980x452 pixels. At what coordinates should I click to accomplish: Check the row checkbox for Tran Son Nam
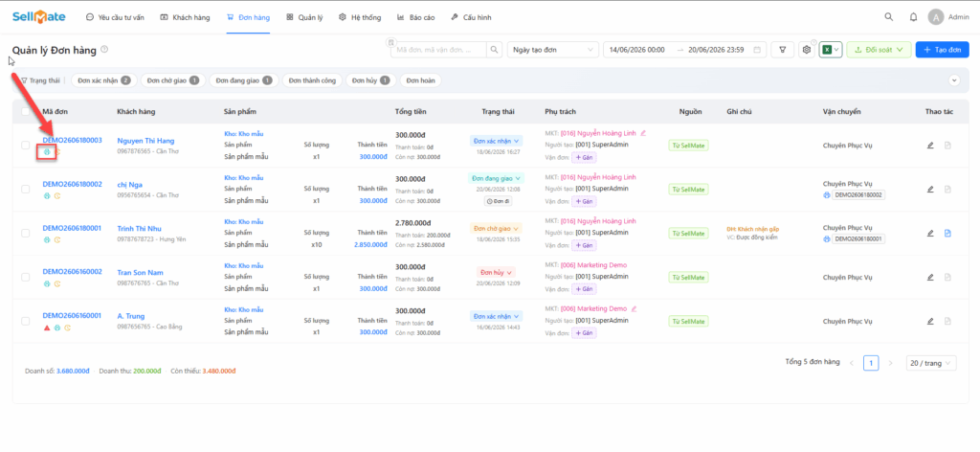click(26, 277)
